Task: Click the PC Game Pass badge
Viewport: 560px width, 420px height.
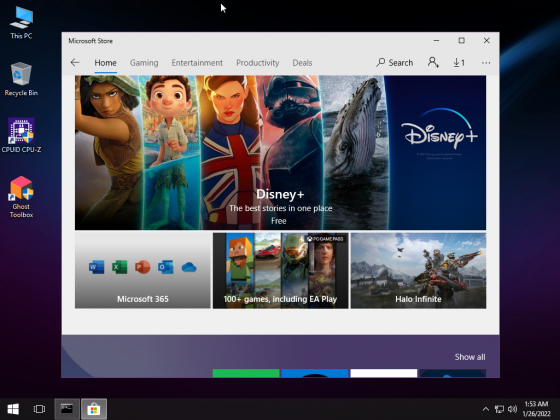Action: pyautogui.click(x=325, y=239)
